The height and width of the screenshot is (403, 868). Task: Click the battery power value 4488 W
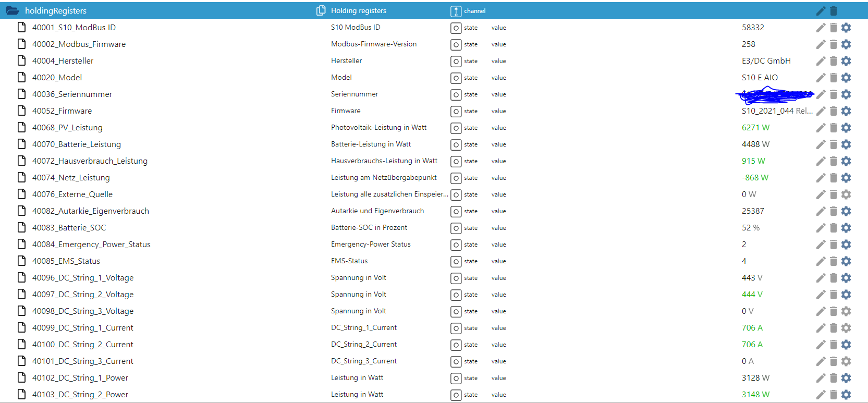point(755,144)
